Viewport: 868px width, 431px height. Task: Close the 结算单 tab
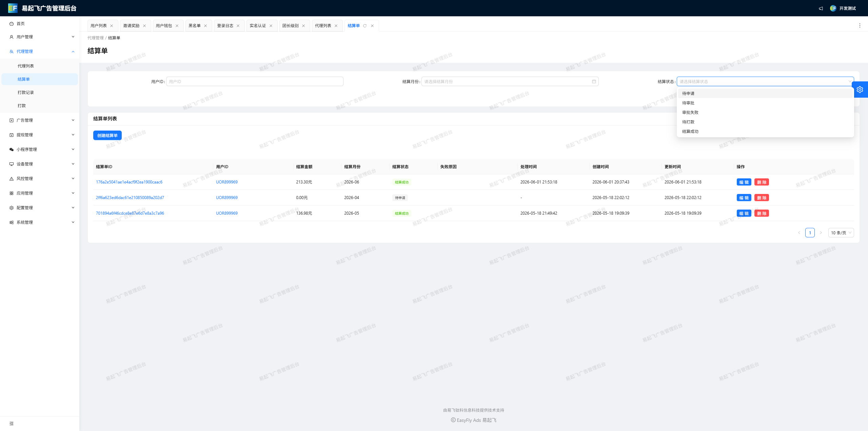click(x=372, y=26)
